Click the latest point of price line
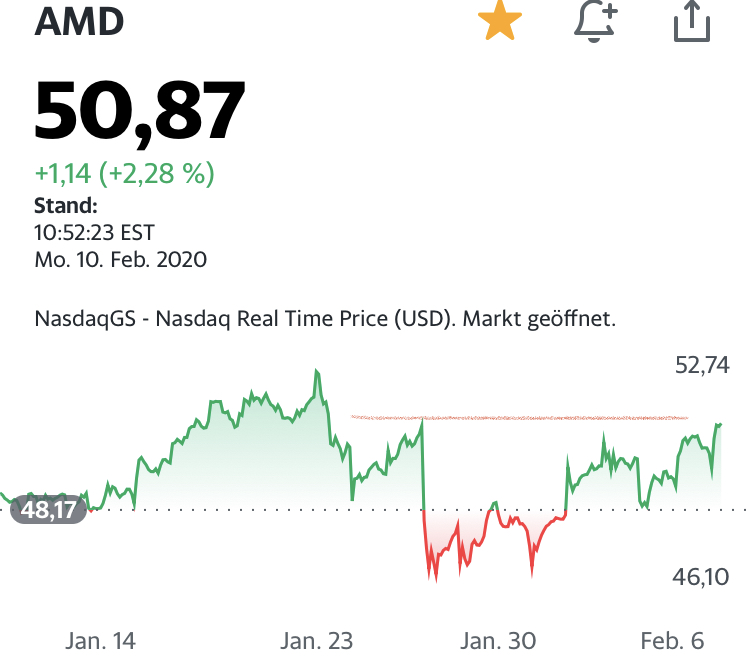This screenshot has width=750, height=670. click(719, 425)
